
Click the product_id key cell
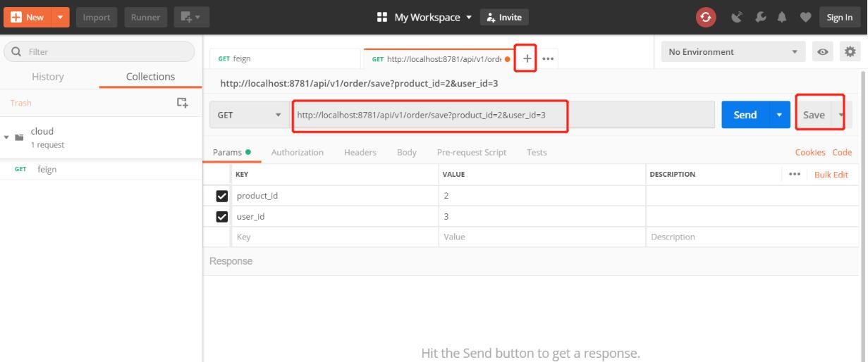[334, 196]
